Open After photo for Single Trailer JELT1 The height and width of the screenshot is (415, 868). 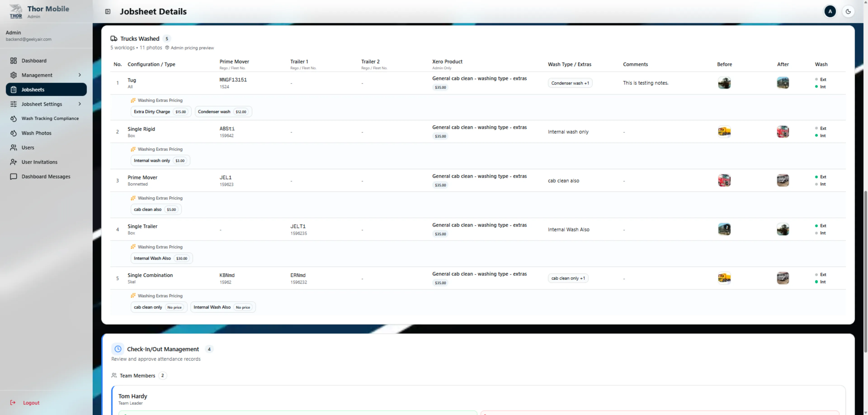783,229
